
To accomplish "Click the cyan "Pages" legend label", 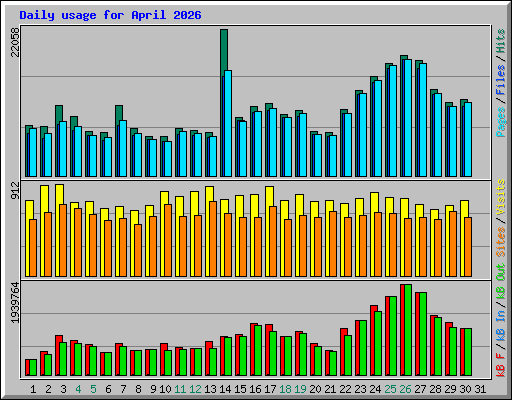I will pos(500,122).
